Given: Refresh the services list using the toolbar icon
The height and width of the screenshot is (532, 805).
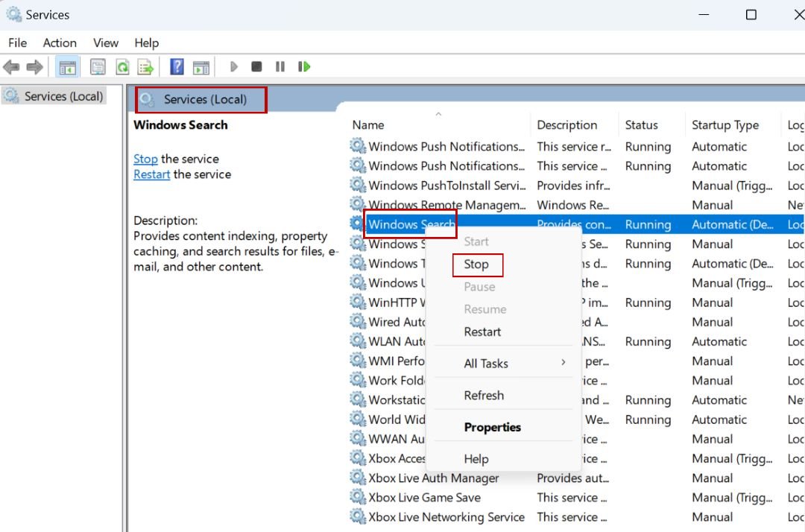Looking at the screenshot, I should (x=122, y=66).
